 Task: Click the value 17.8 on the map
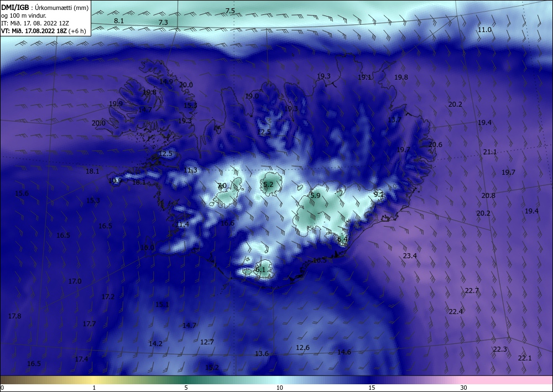14,316
